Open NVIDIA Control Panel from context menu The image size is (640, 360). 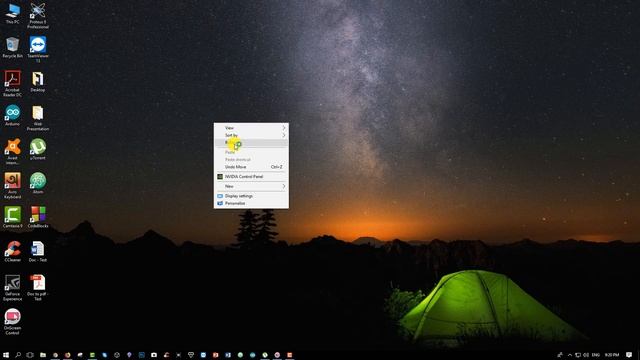(x=251, y=177)
